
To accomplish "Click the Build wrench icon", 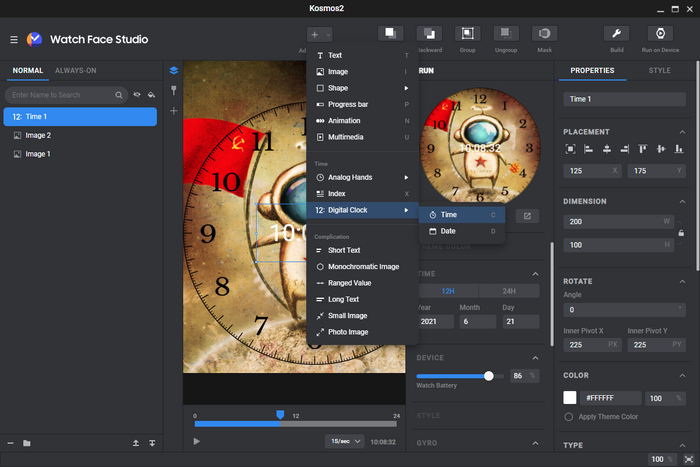I will (x=616, y=34).
